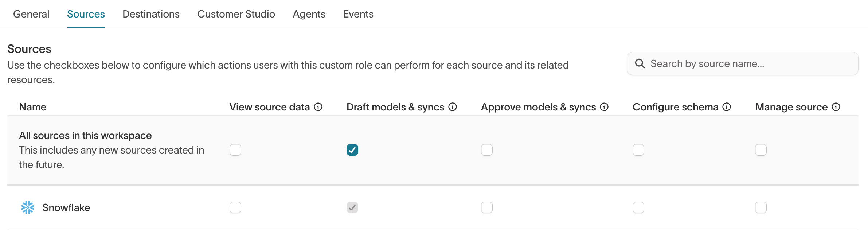Click the 'Configure schema' header text
Viewport: 868px width, 237px height.
[676, 107]
